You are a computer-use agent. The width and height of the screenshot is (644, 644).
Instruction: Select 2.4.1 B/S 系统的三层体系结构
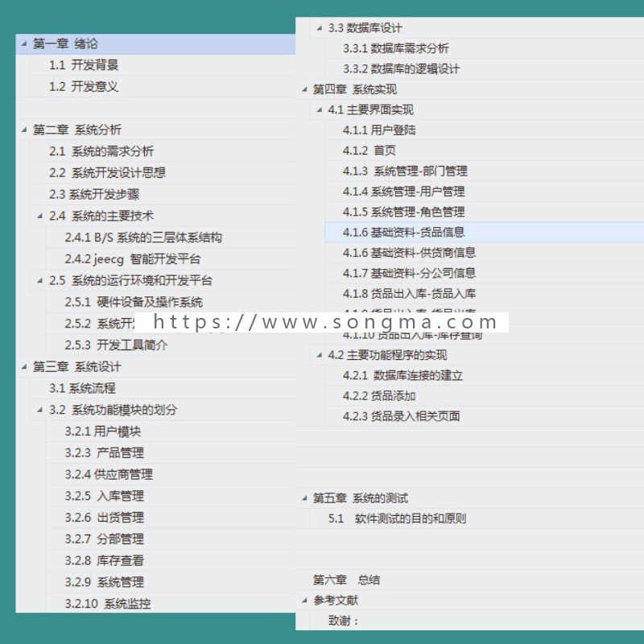point(143,237)
